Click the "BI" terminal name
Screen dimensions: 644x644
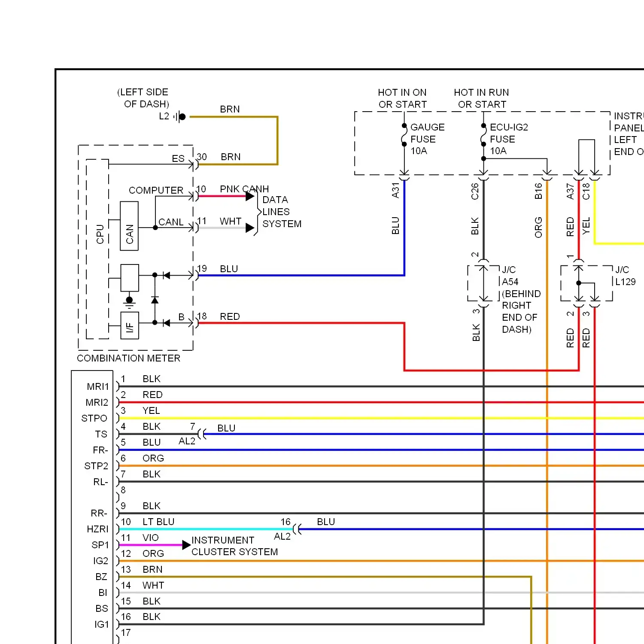click(103, 593)
